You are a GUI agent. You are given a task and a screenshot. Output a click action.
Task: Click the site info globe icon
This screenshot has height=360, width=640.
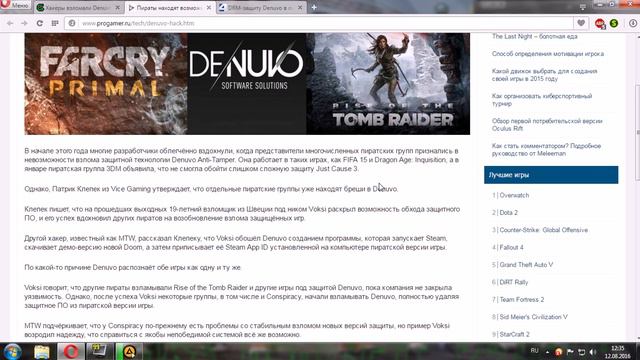(72, 23)
